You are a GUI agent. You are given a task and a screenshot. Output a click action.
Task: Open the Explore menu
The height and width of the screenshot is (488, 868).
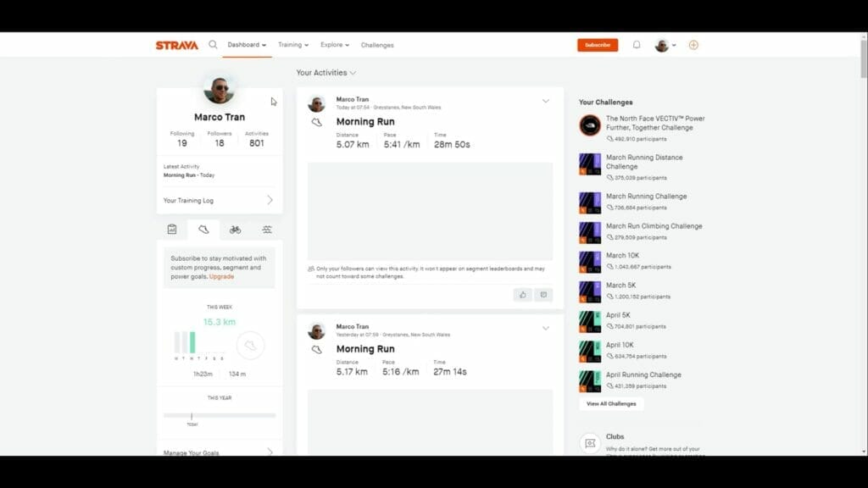pos(334,44)
